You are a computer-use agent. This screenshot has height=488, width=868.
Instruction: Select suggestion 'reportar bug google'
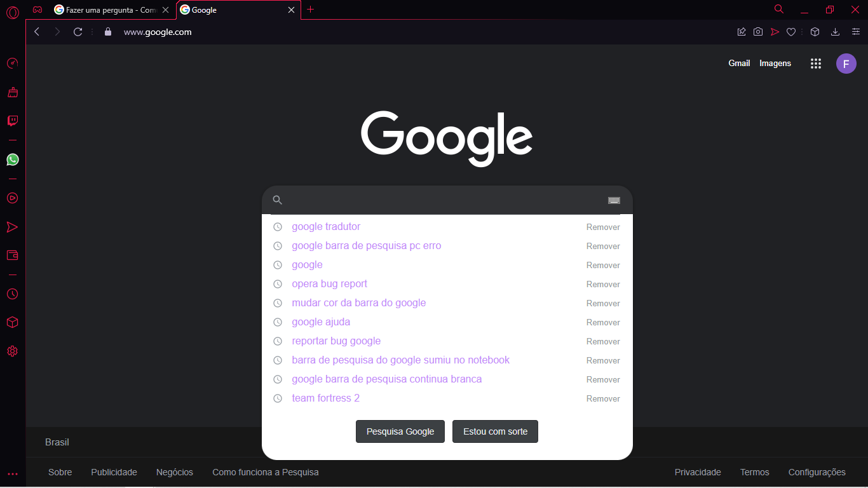pos(336,341)
